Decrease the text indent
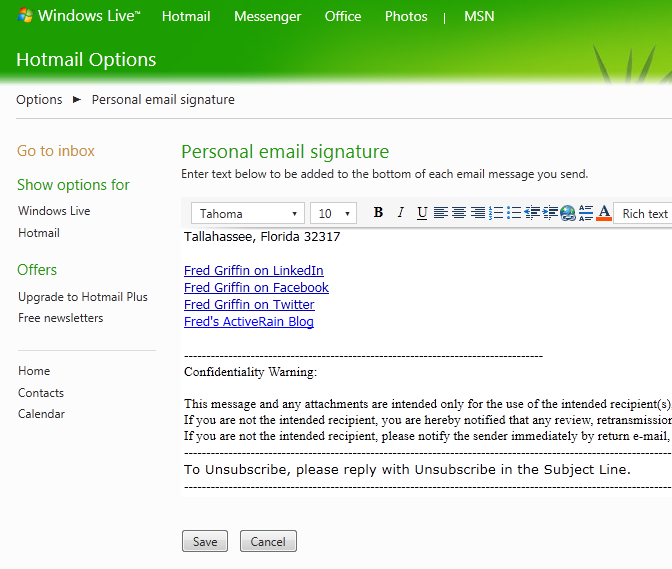This screenshot has width=672, height=569. 532,213
